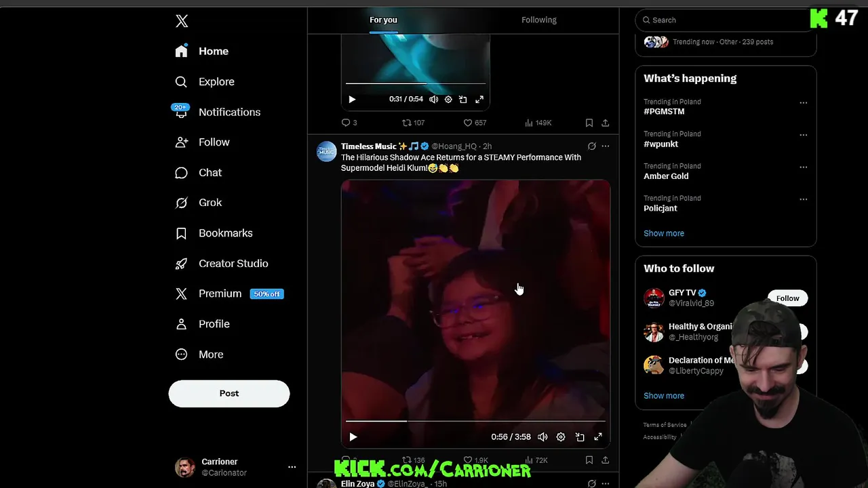Screen dimensions: 868x488
Task: Show more under Who to follow
Action: [x=664, y=396]
